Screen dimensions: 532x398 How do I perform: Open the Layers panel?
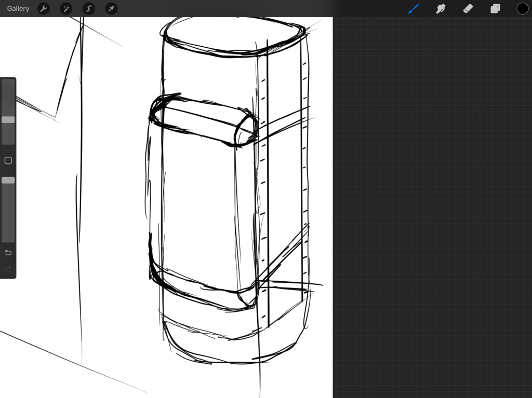click(x=495, y=9)
